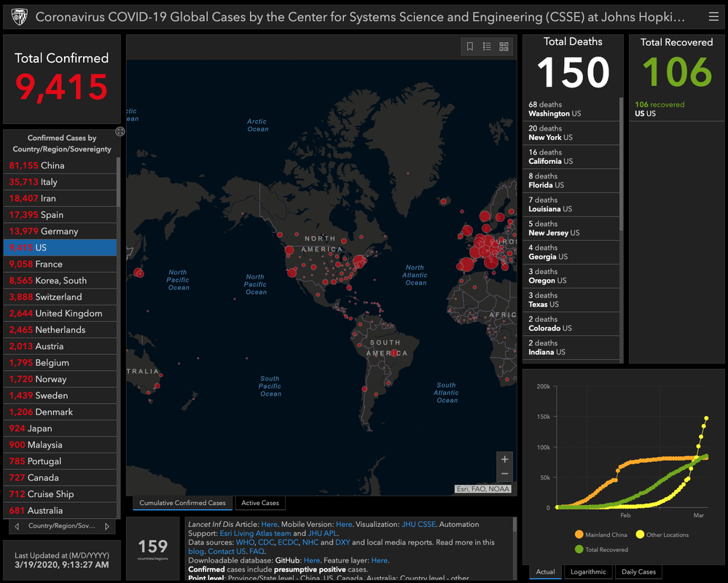The width and height of the screenshot is (728, 583).
Task: Select United Kingdom in cases list
Action: tap(60, 313)
